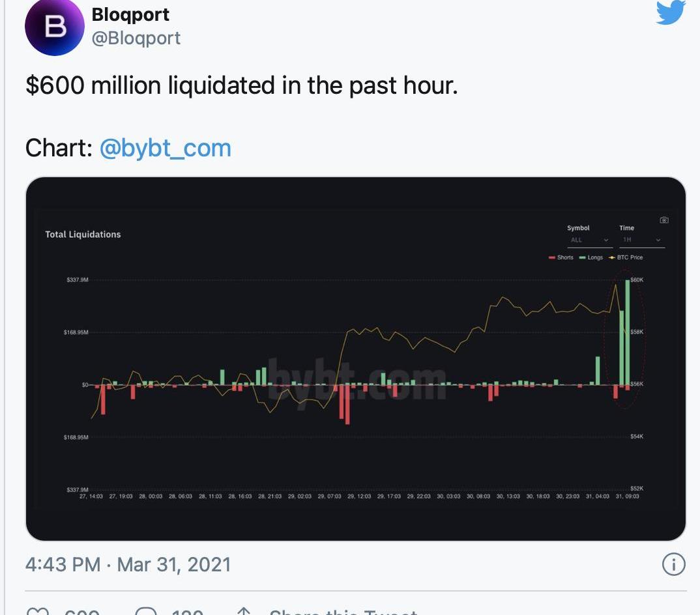Image resolution: width=700 pixels, height=615 pixels.
Task: Open the Total Liquidations chart image
Action: tap(355, 358)
